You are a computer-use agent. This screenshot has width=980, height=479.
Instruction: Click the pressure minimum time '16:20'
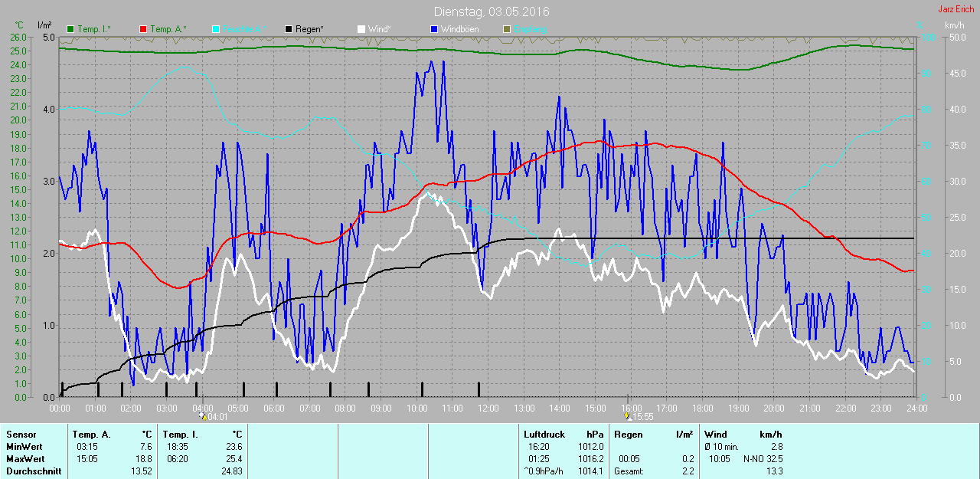538,447
